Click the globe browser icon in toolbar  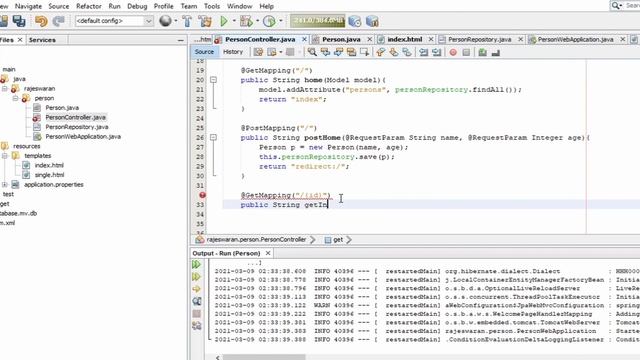coord(165,21)
